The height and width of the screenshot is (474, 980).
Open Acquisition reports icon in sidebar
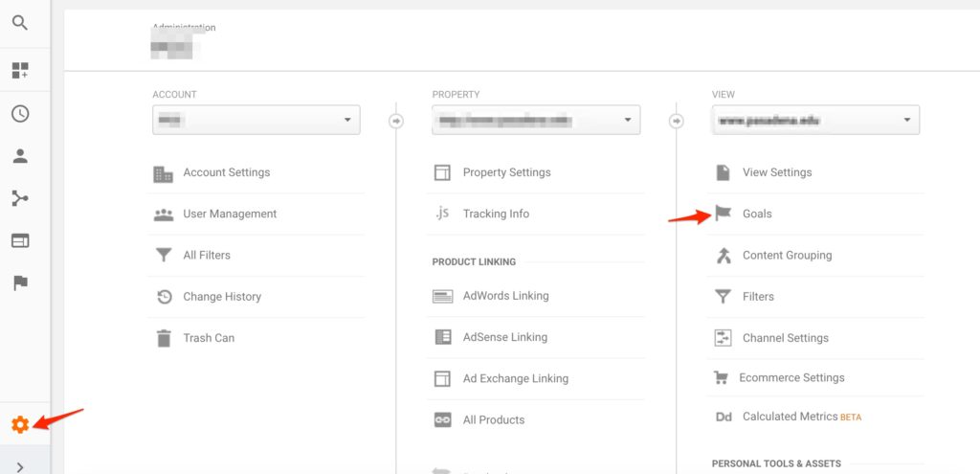coord(20,198)
